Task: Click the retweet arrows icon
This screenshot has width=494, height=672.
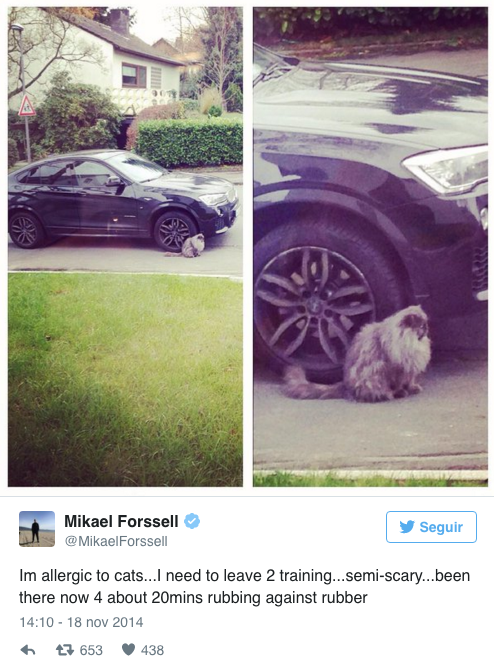Action: click(x=65, y=650)
